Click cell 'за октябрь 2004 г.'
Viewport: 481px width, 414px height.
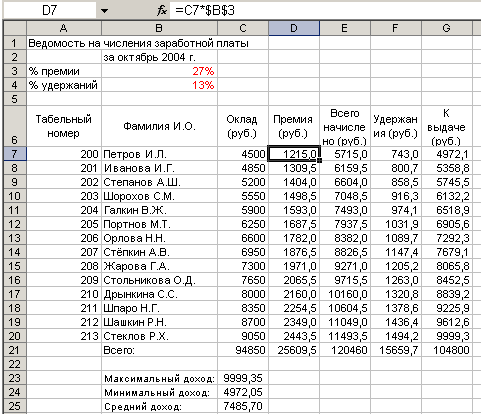click(x=159, y=57)
